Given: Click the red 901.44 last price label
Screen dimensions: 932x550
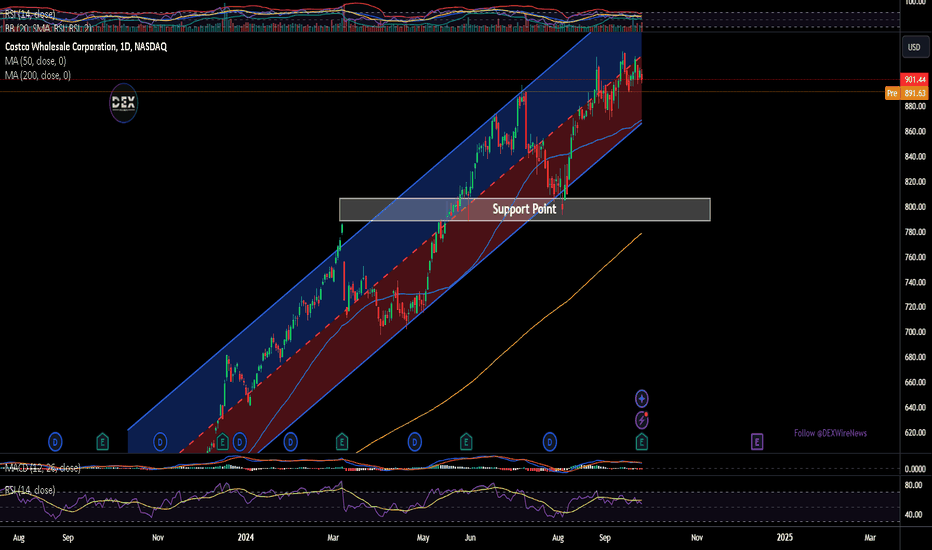Looking at the screenshot, I should [915, 79].
